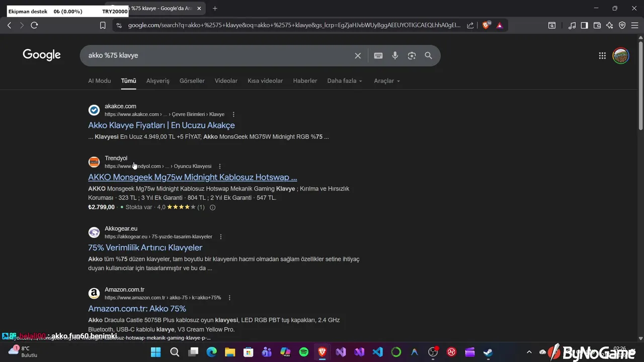Viewport: 644px width, 362px height.
Task: Toggle the Brave sidebar panel icon
Action: click(584, 25)
